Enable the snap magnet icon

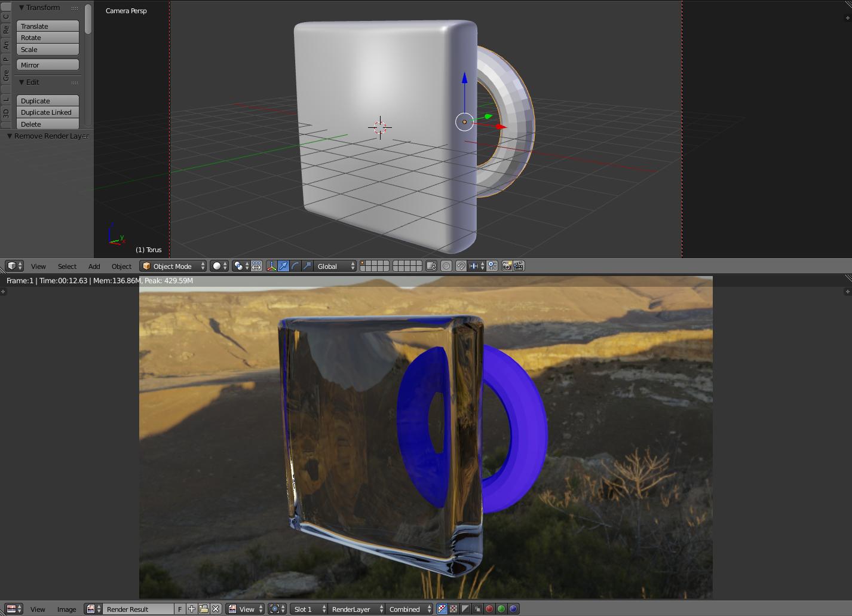[x=460, y=266]
